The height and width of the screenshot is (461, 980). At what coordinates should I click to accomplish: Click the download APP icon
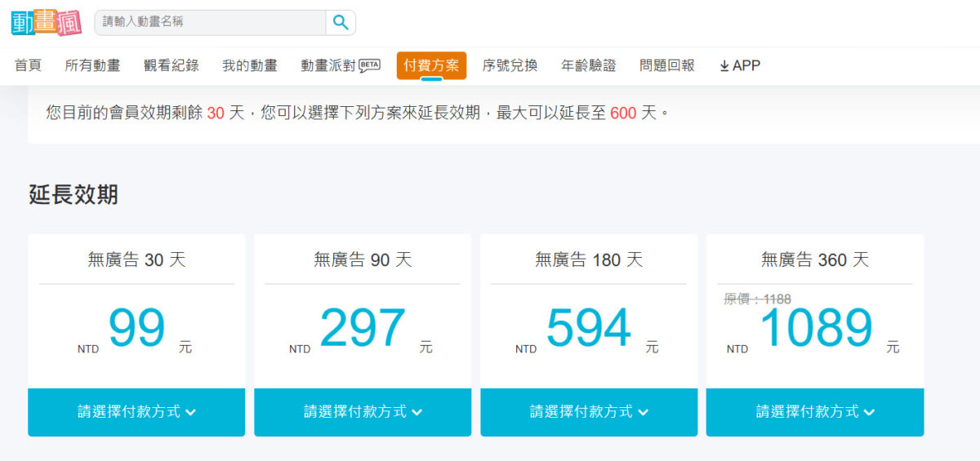pos(724,66)
